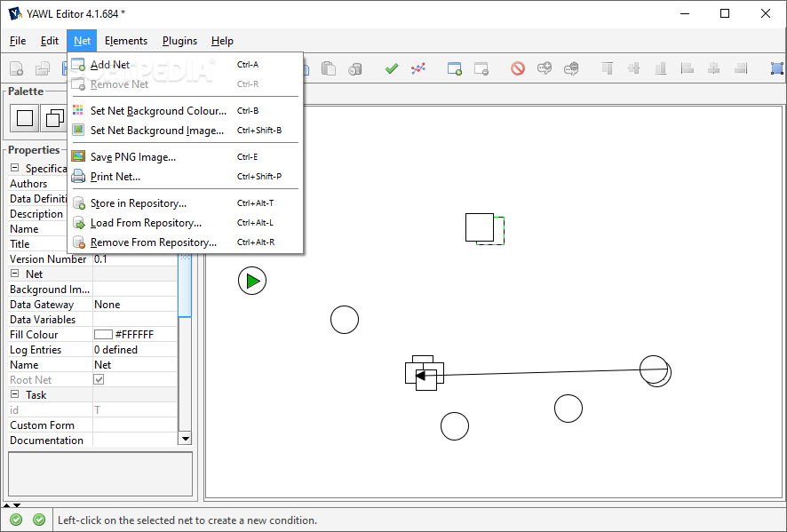
Task: Toggle the Root Net checkbox
Action: coord(99,379)
